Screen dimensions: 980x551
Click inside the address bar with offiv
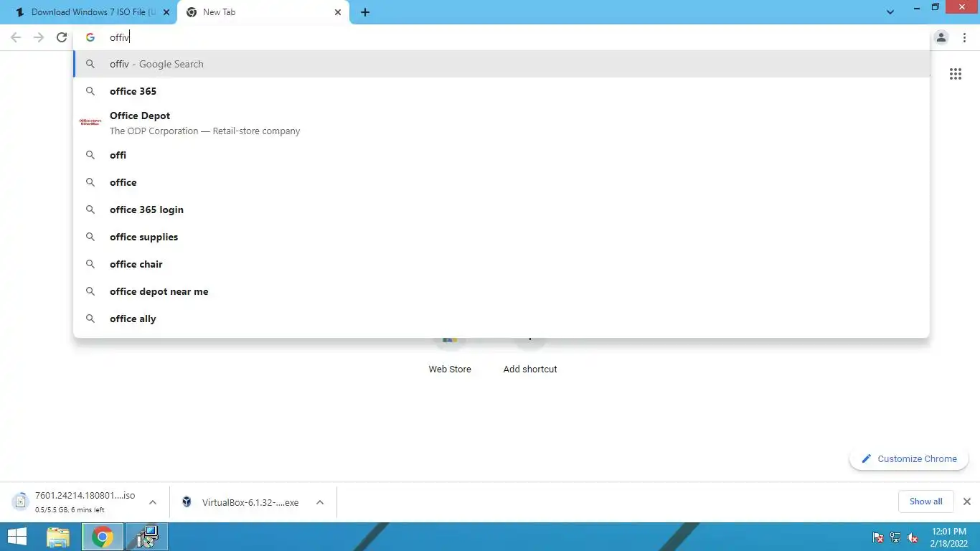point(502,37)
